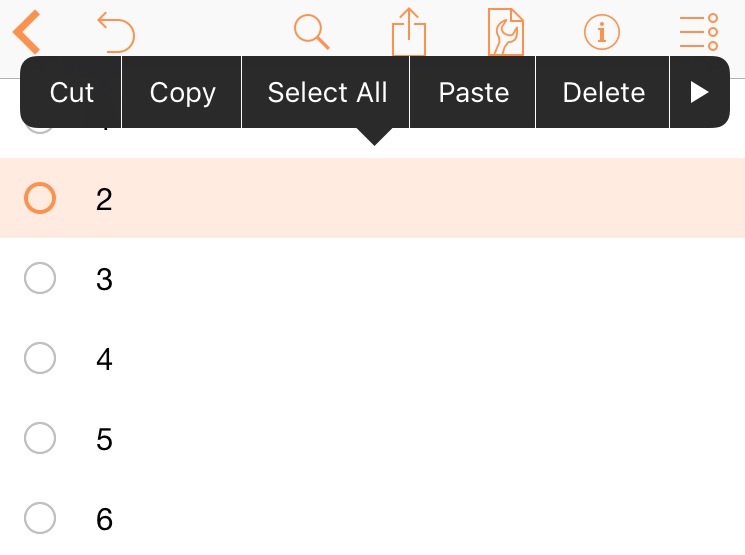Toggle status circle for row 3
This screenshot has width=745, height=555.
40,278
